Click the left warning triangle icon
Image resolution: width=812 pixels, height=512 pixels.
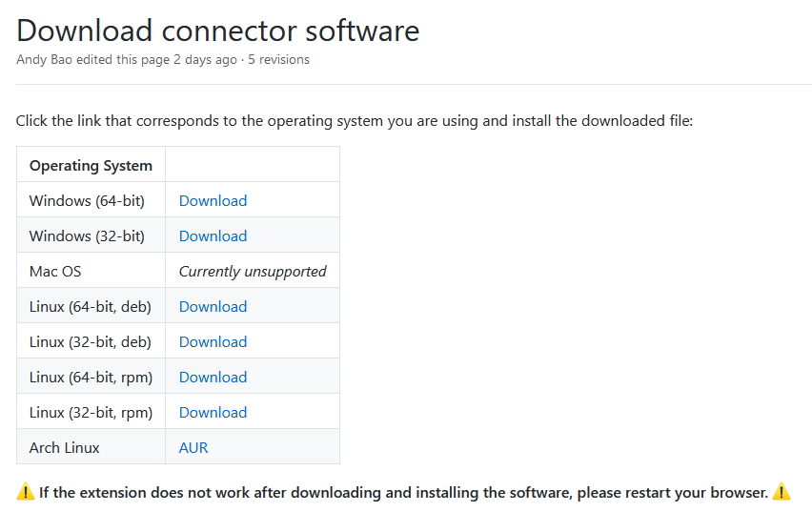click(x=26, y=492)
